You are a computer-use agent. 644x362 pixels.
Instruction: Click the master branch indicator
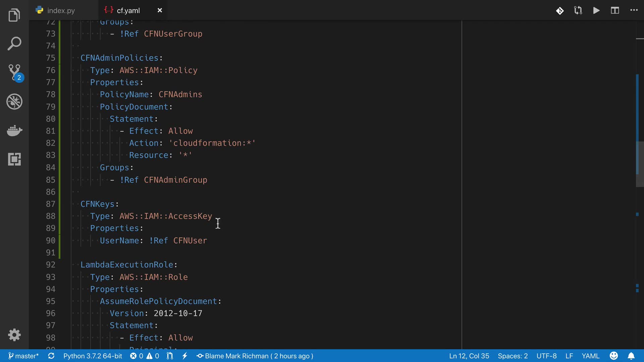point(23,356)
